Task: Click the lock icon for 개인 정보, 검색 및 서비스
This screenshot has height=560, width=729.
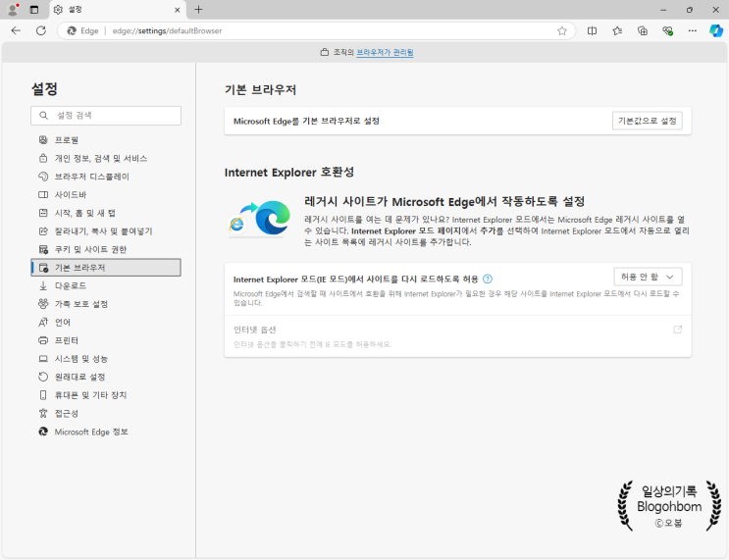Action: click(x=43, y=158)
